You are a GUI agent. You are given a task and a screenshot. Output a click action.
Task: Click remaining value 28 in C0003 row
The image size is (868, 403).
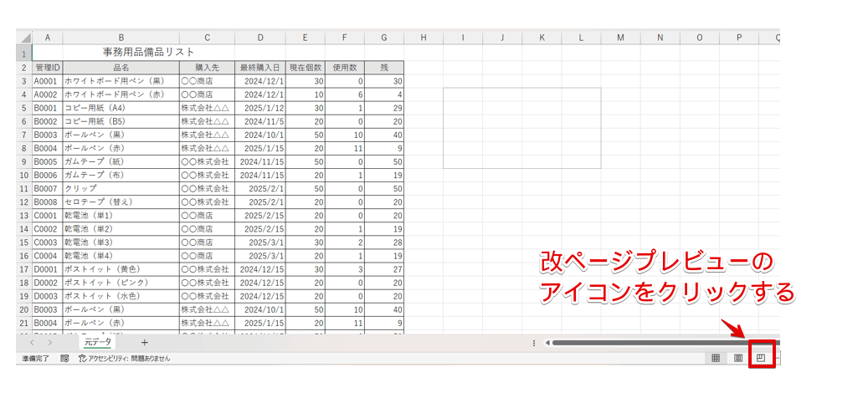(384, 242)
